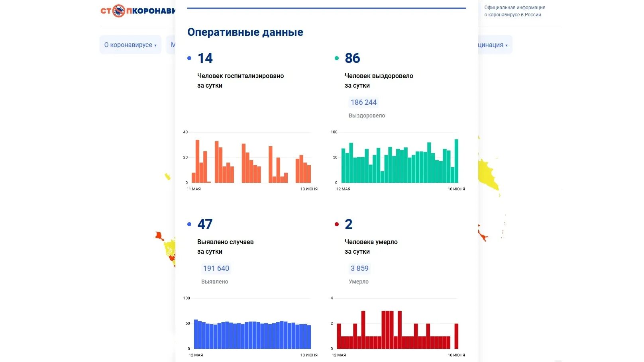Click the red dot beside 2
This screenshot has height=362, width=644.
[337, 224]
